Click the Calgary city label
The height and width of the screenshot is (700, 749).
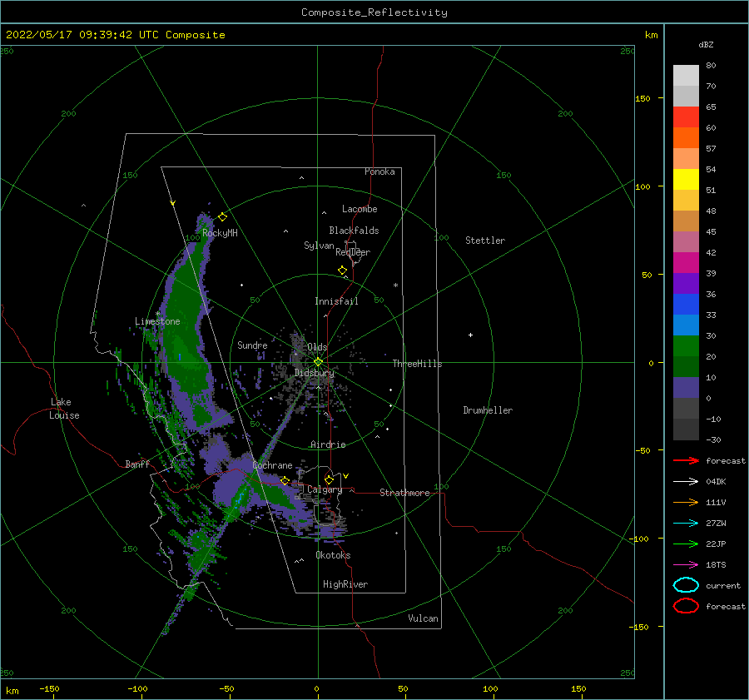point(325,489)
